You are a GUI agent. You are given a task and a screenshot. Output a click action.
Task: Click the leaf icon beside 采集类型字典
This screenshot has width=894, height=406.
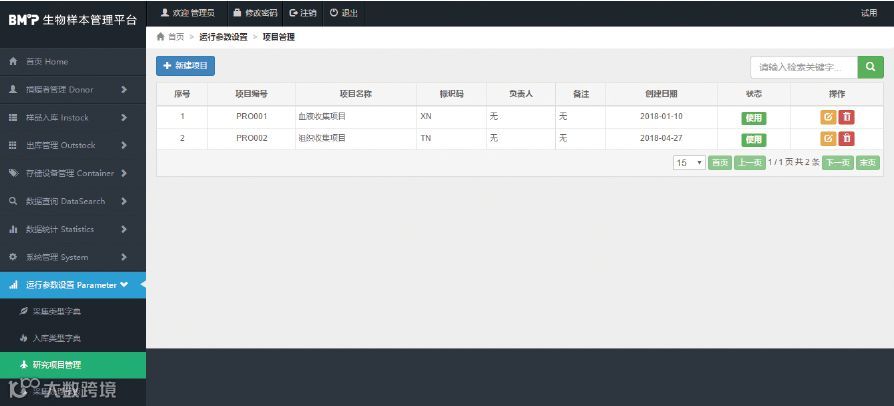click(x=23, y=311)
